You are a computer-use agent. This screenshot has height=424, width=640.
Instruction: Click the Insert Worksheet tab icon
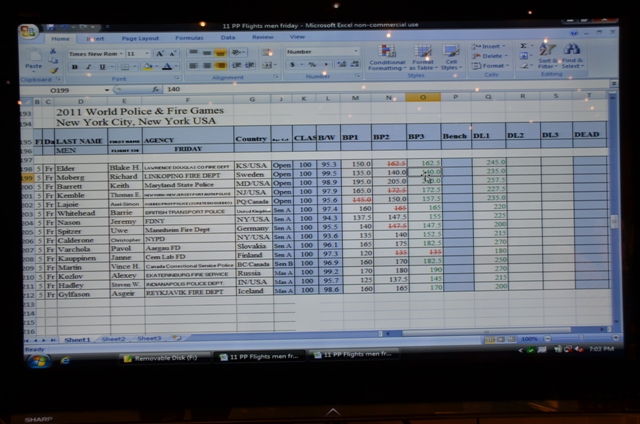176,338
